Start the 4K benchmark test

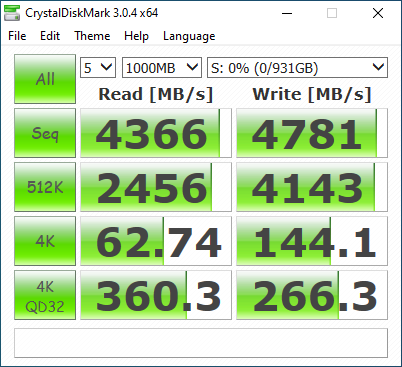click(x=45, y=241)
